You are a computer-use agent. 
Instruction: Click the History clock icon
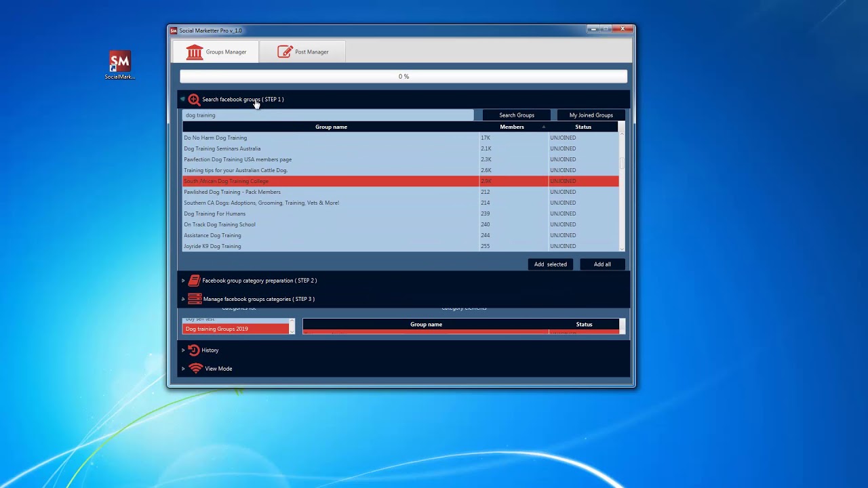tap(194, 350)
